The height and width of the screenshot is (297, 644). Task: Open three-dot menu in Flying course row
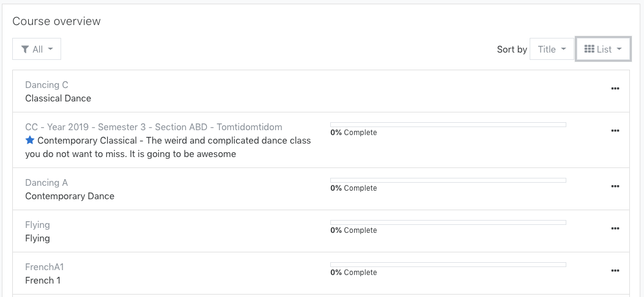tap(615, 229)
